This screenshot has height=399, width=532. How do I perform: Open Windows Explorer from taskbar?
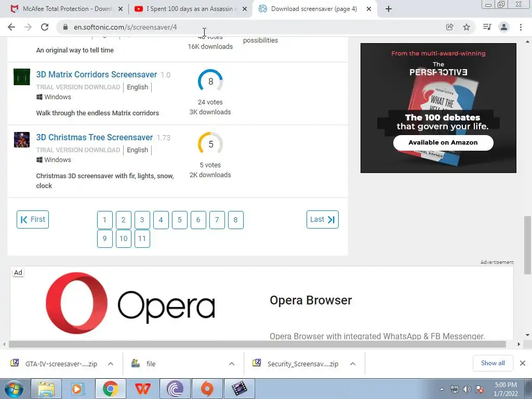coord(46,389)
